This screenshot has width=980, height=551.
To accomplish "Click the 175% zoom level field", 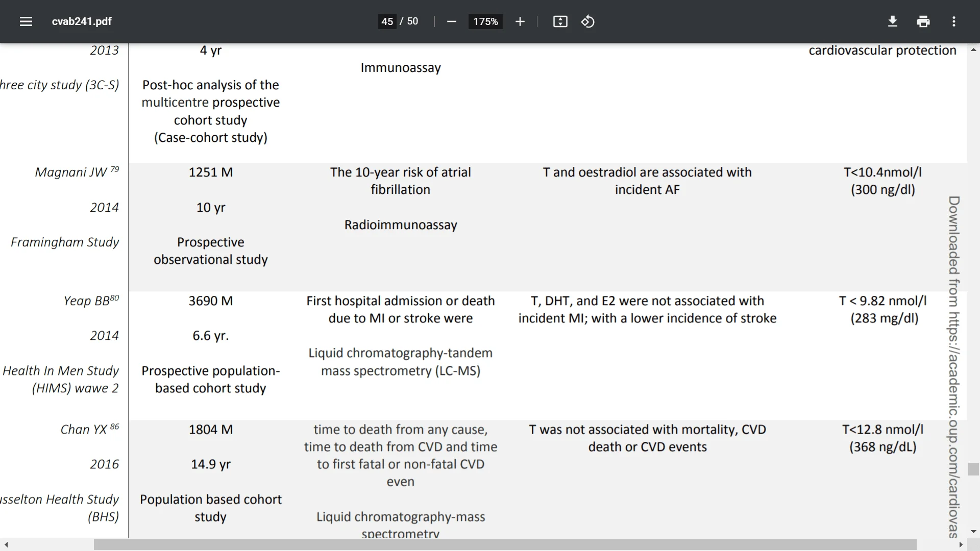I will point(485,21).
